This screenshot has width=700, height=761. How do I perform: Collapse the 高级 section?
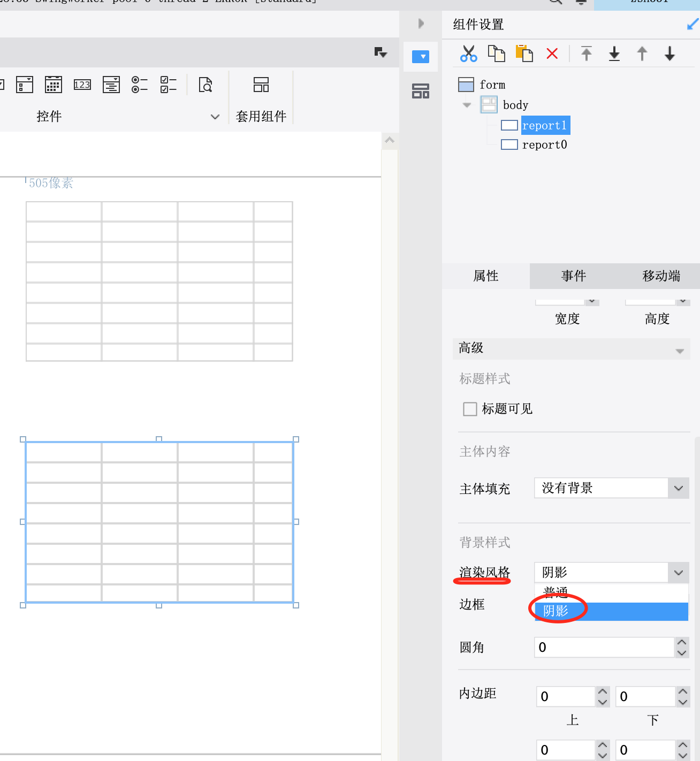click(680, 352)
